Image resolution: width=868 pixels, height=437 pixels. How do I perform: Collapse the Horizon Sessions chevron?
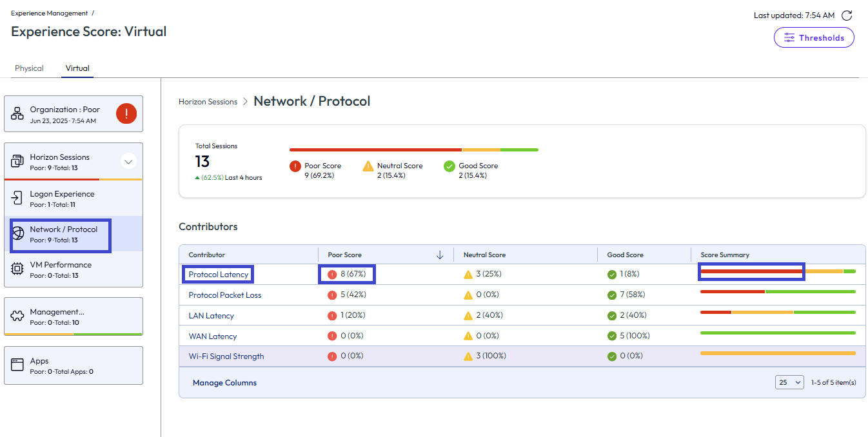[128, 162]
